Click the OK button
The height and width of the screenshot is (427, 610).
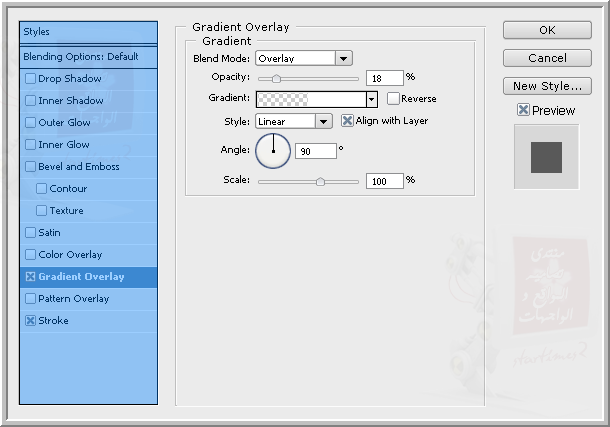tap(548, 30)
